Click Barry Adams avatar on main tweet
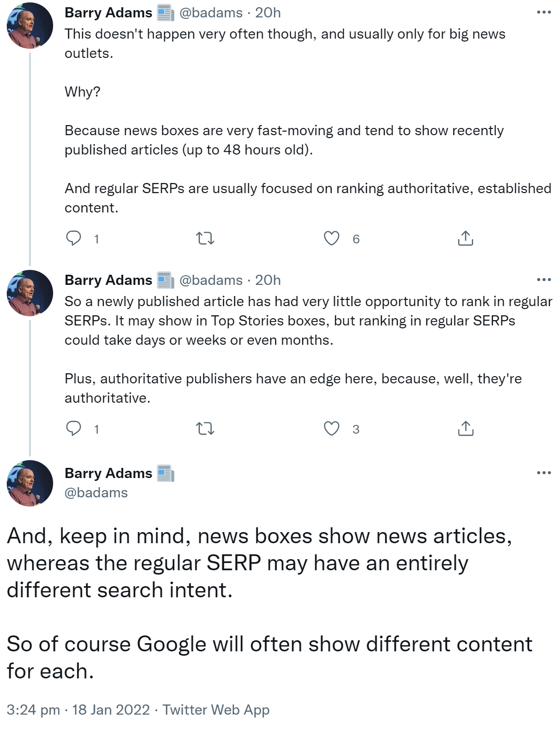The image size is (560, 732). click(x=30, y=483)
